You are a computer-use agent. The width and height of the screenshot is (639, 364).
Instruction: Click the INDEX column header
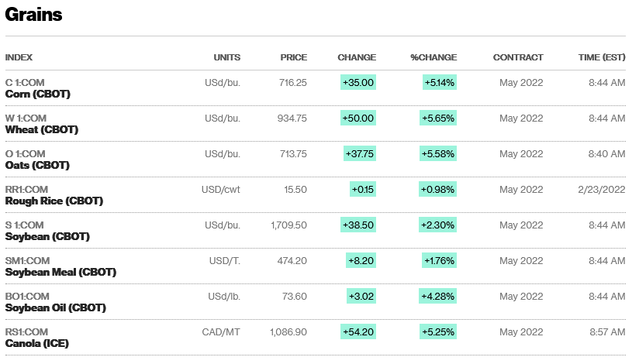[19, 57]
